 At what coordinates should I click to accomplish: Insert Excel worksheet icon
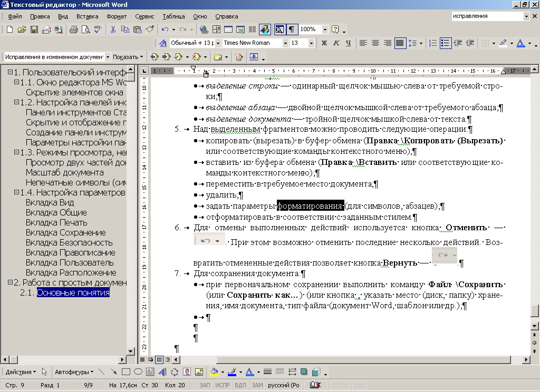(x=240, y=30)
